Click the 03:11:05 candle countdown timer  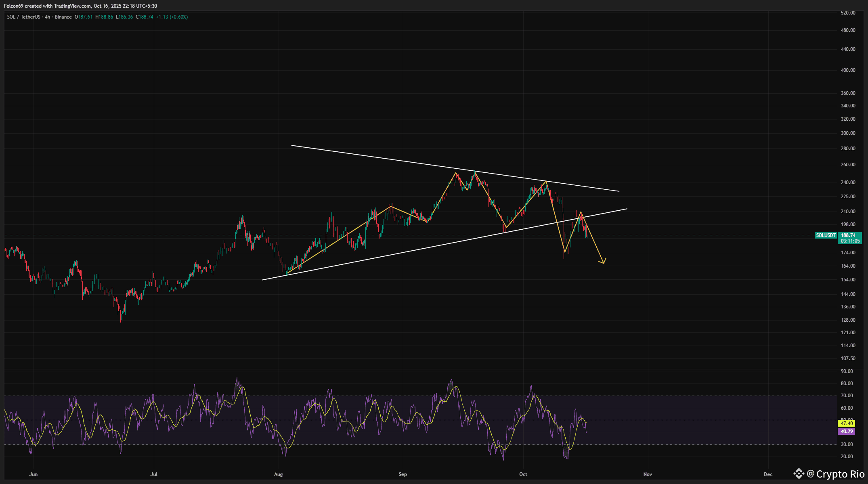tap(850, 241)
